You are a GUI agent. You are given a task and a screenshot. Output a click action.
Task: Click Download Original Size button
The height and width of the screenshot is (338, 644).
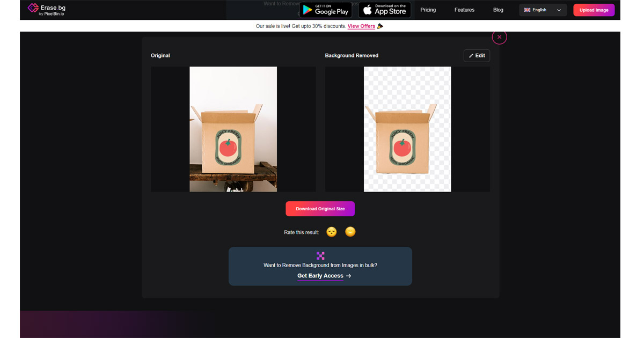320,209
